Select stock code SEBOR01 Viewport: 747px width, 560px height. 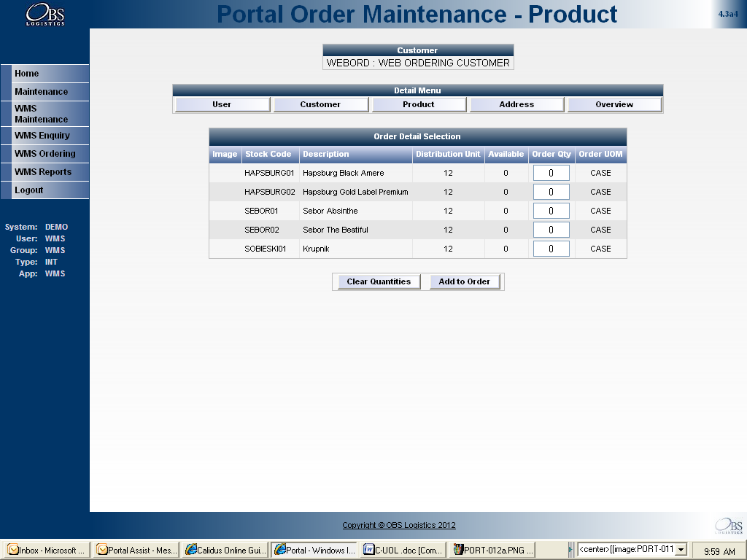click(261, 211)
